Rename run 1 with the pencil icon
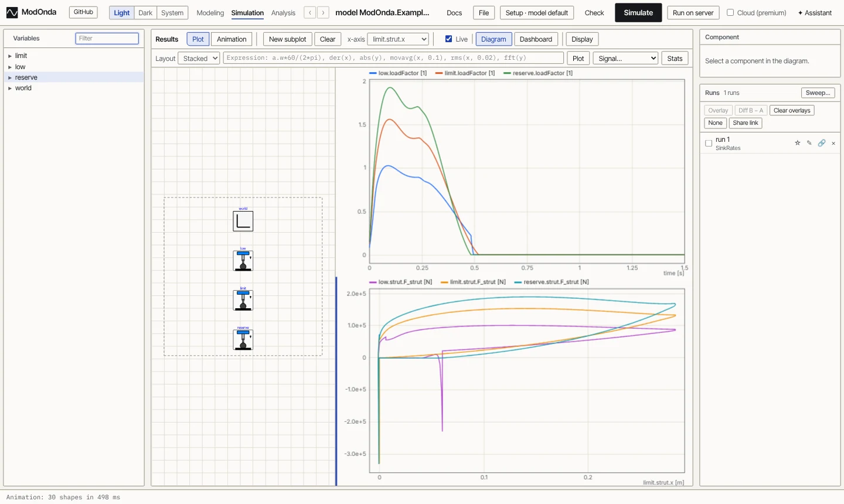Screen dimensions: 844x504 tap(809, 143)
